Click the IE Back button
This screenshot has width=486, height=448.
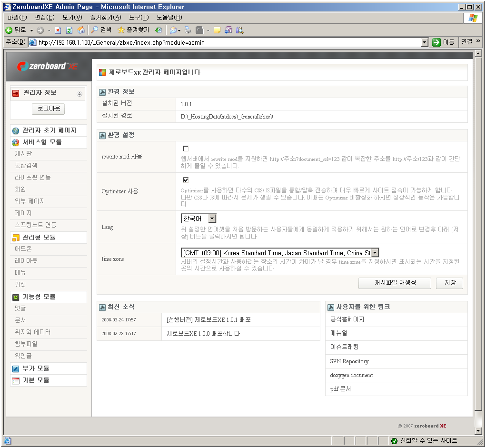click(x=16, y=30)
